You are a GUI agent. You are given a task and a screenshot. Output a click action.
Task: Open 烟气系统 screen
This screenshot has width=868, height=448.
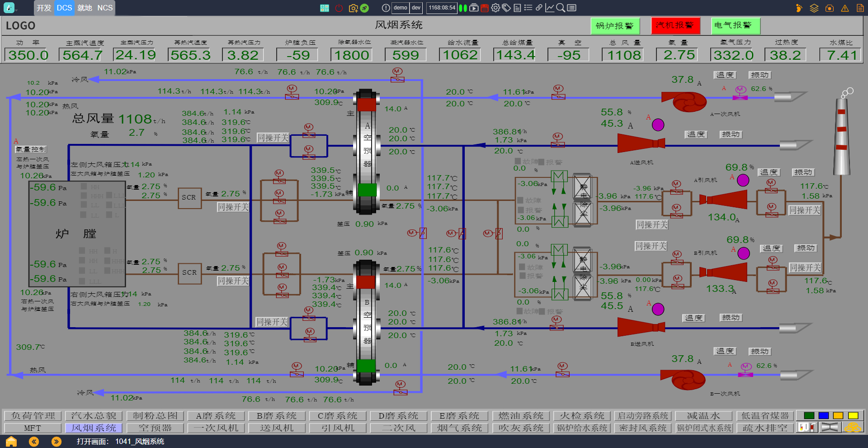pos(459,428)
